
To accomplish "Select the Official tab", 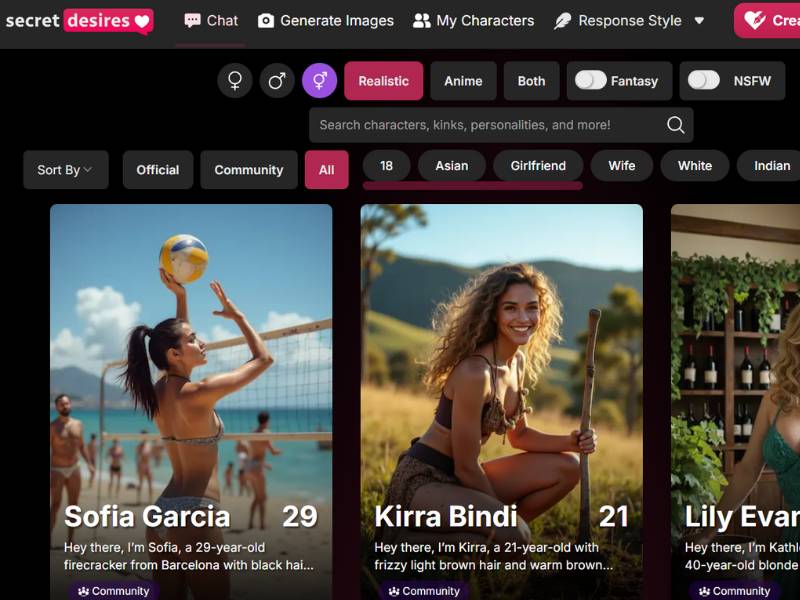I will tap(158, 170).
